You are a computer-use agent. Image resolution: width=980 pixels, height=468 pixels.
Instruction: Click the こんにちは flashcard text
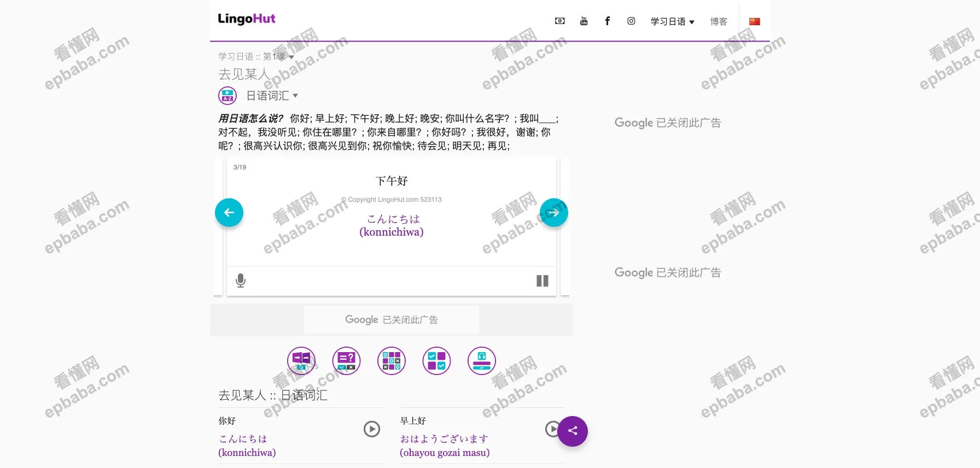pyautogui.click(x=393, y=219)
